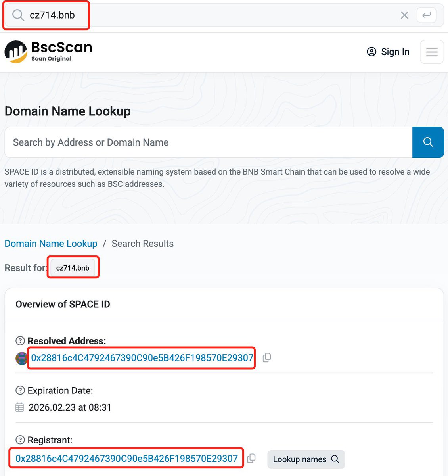This screenshot has height=476, width=448.
Task: Show help for Registrant
Action: coord(20,440)
